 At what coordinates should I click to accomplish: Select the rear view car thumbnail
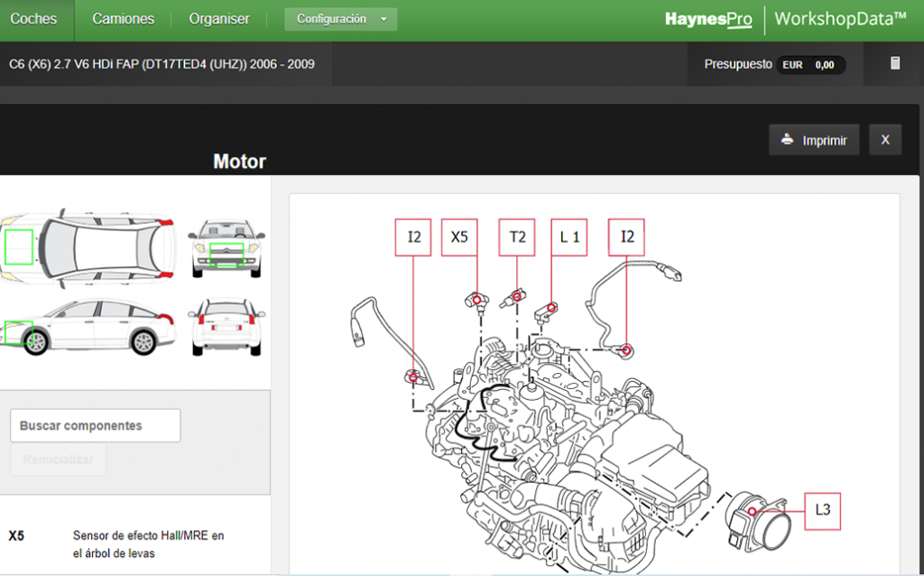tap(226, 327)
